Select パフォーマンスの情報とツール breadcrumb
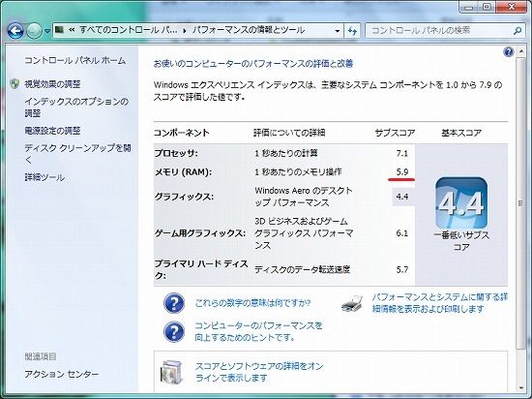The image size is (532, 399). [249, 30]
